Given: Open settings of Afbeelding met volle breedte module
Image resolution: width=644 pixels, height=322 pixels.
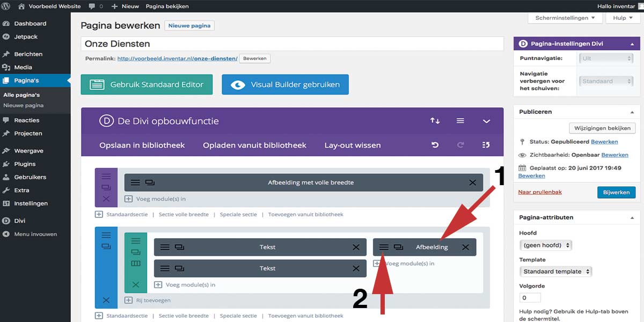Looking at the screenshot, I should click(x=135, y=182).
